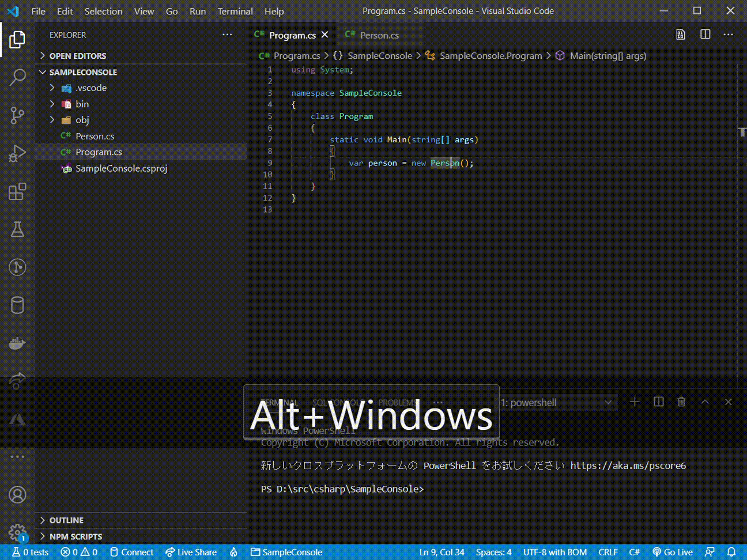The image size is (747, 560).
Task: Open the Test flask view
Action: (x=17, y=229)
